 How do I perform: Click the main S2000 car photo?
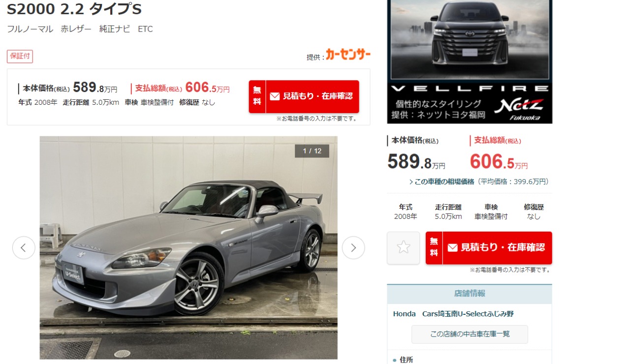pos(189,247)
